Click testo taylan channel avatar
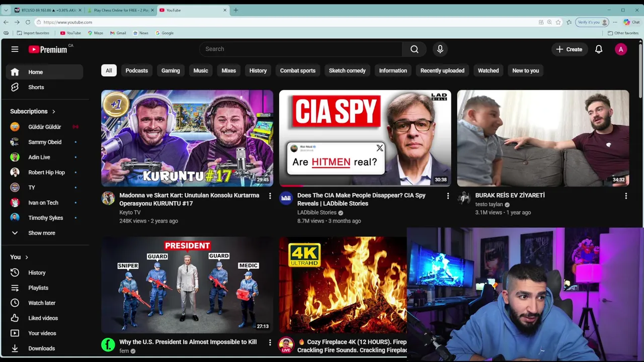644x362 pixels. coord(464,198)
